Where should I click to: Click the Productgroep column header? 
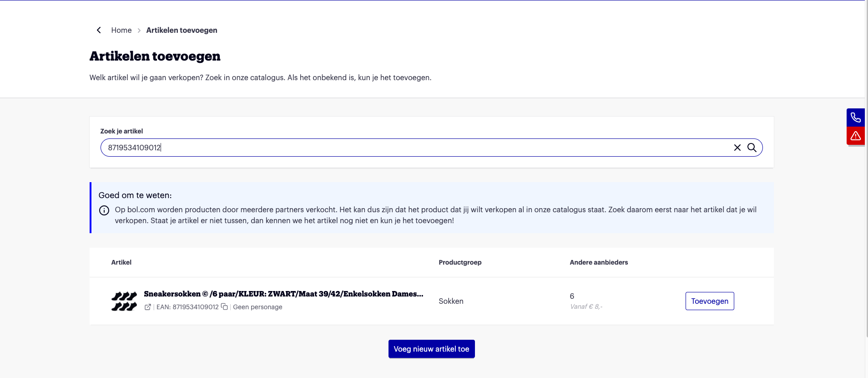460,262
